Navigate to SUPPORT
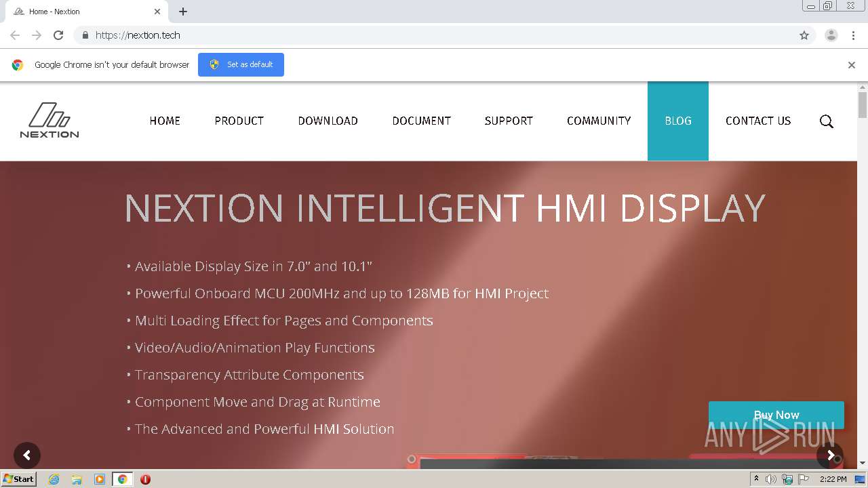The height and width of the screenshot is (488, 868). point(509,121)
